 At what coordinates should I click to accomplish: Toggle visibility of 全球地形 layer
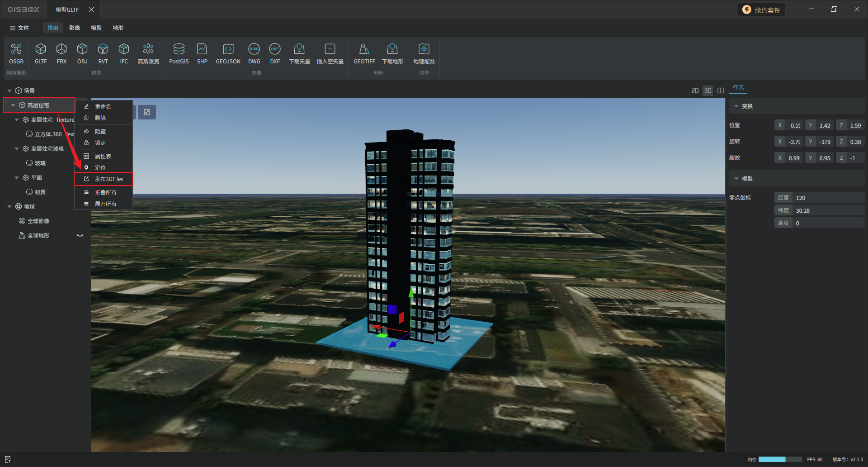[x=80, y=236]
